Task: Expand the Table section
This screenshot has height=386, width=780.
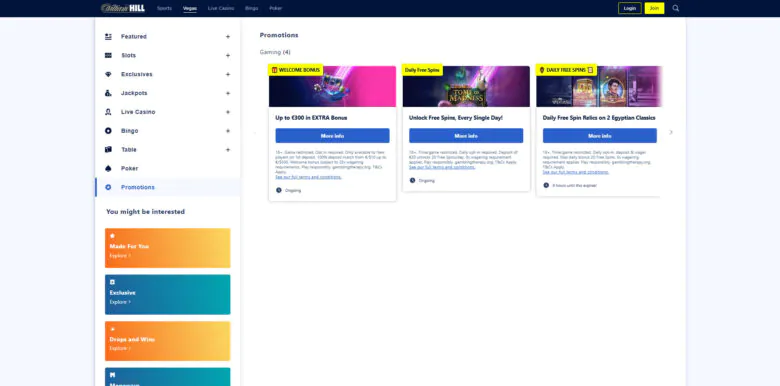Action: 228,150
